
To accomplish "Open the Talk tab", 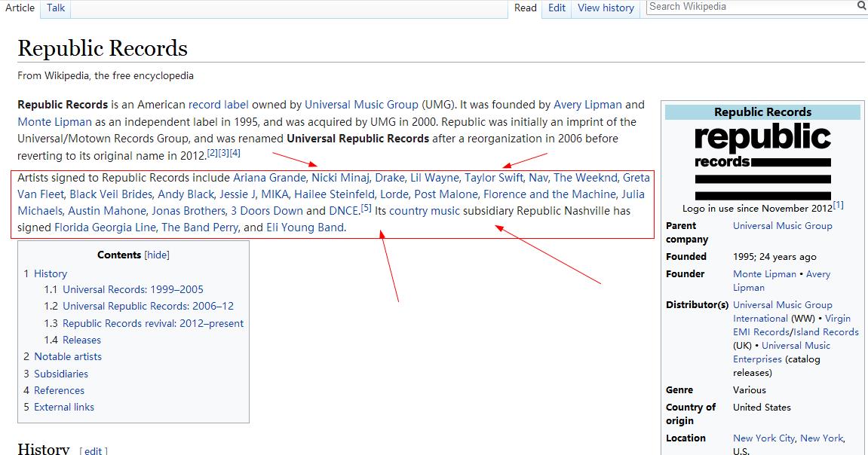I will coord(55,8).
